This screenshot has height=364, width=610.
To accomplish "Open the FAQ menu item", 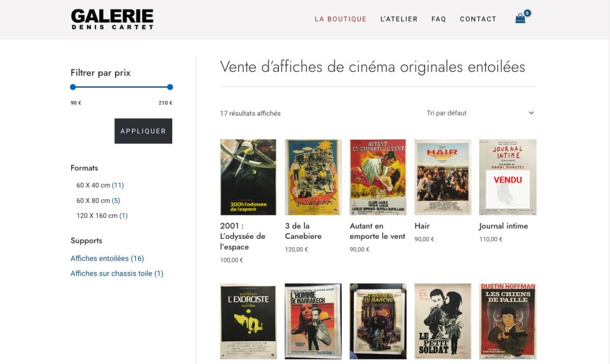I will pos(438,19).
